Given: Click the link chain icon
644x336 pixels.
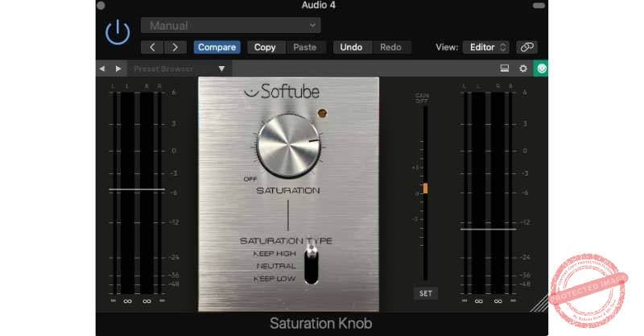Looking at the screenshot, I should (x=526, y=48).
